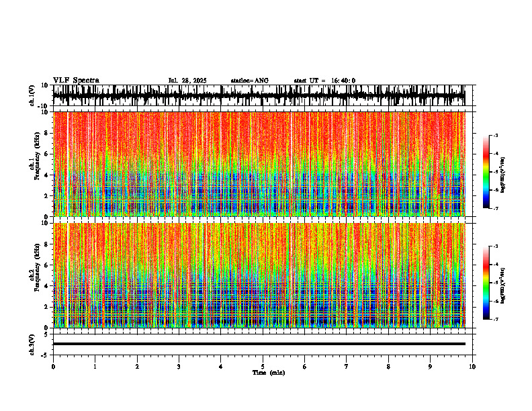The image size is (532, 411).
Task: Click the ch.3 flat black voltage trace
Action: click(x=259, y=344)
